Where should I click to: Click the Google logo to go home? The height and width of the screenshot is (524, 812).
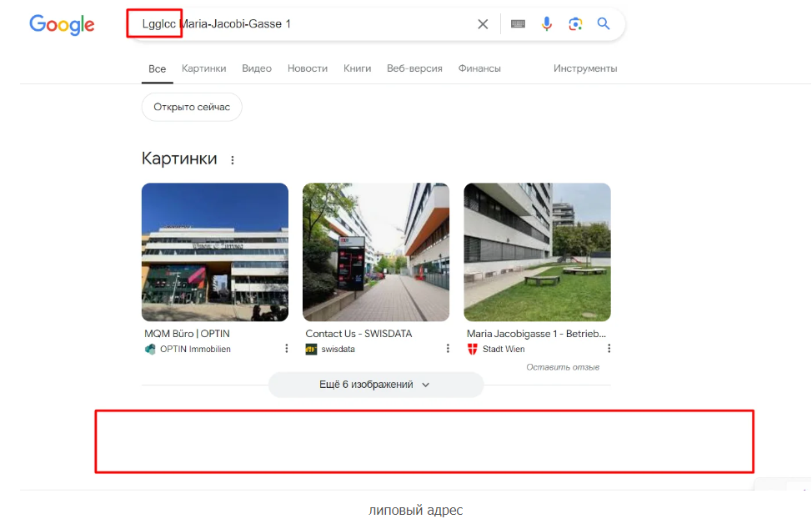(62, 25)
